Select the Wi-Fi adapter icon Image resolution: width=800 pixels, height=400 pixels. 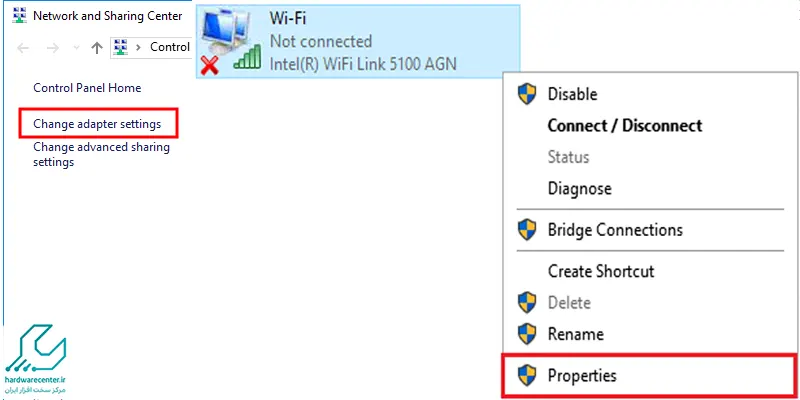(226, 42)
